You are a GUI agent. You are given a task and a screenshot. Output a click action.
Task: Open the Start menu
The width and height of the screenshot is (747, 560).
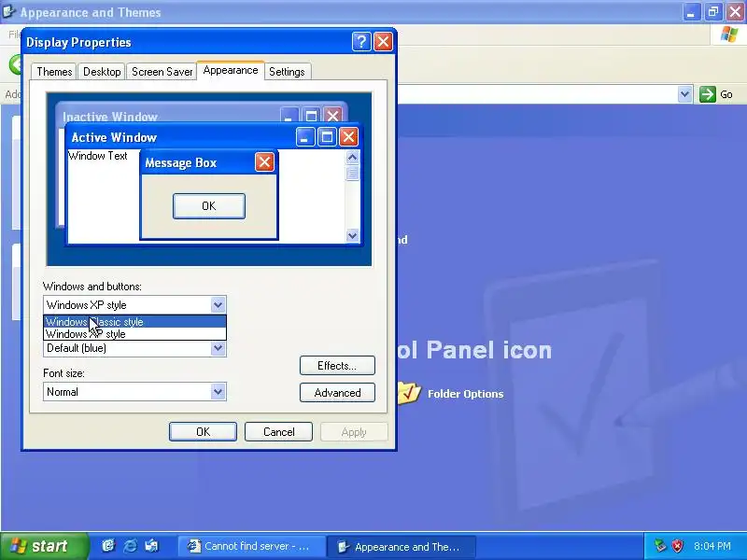[x=44, y=546]
